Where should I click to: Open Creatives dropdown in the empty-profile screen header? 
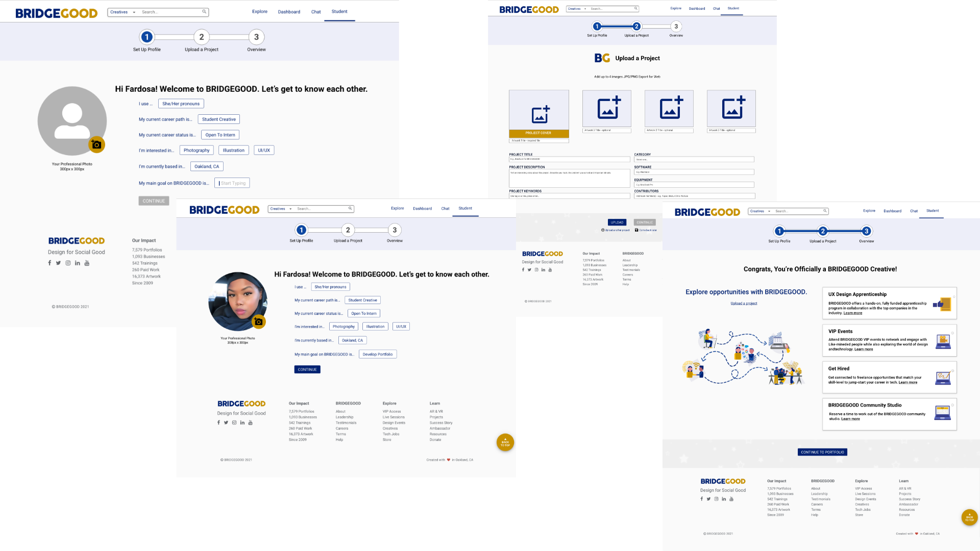[123, 12]
